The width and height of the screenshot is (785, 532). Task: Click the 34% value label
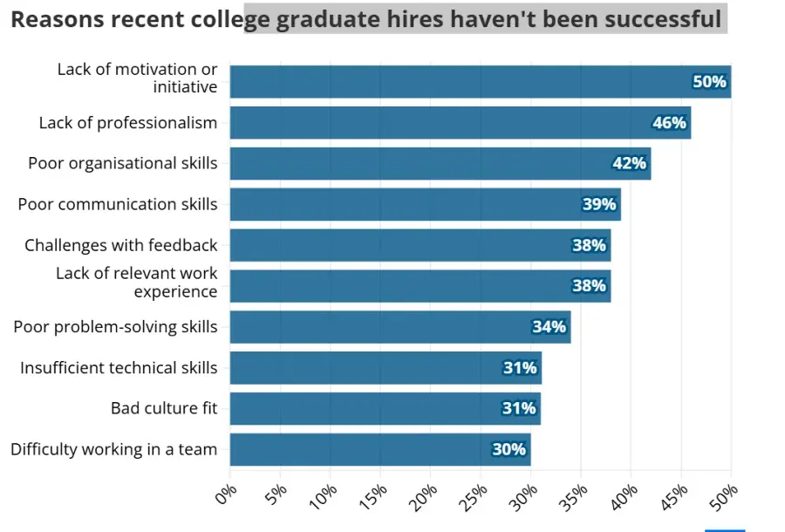[x=549, y=327]
